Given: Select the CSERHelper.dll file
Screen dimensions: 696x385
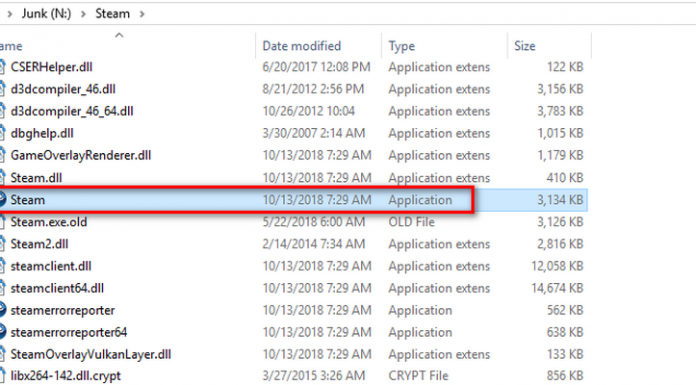Looking at the screenshot, I should click(x=51, y=67).
